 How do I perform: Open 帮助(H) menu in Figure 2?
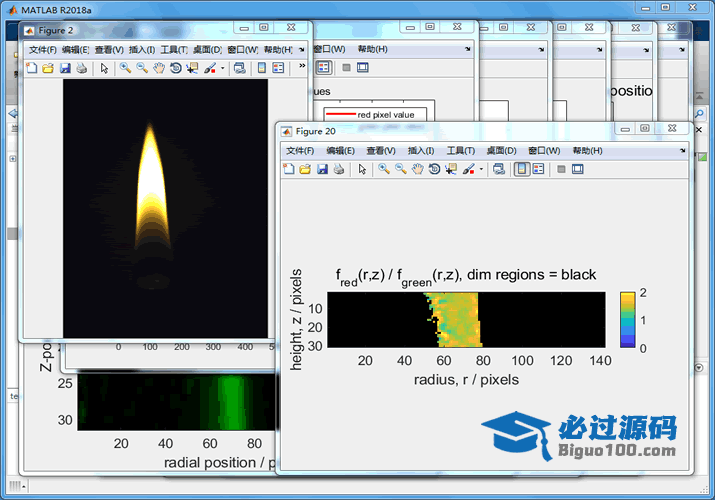pos(278,50)
